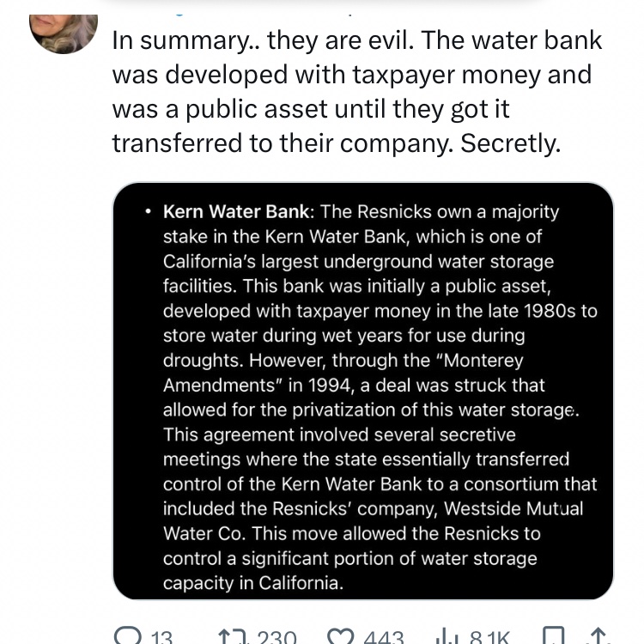Click the 'Monterey Amendments' text in the image
Screen dimensions: 644x644
pyautogui.click(x=343, y=373)
